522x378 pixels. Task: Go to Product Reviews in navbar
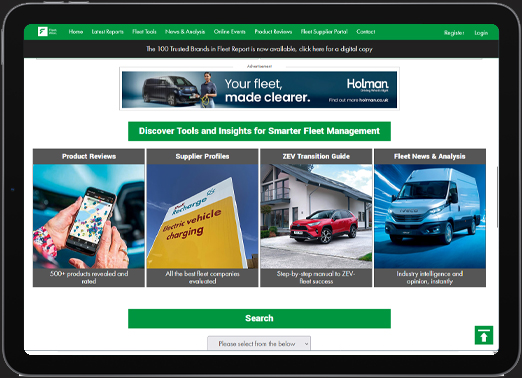pos(273,32)
